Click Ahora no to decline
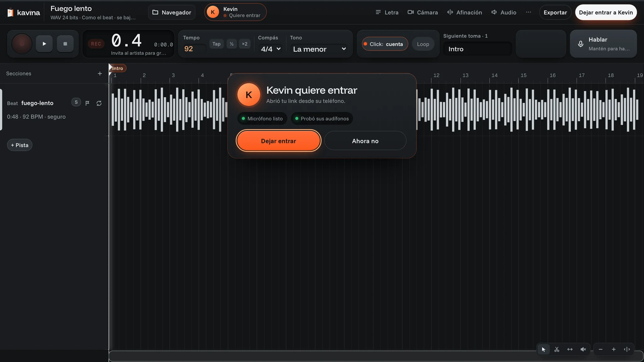The image size is (644, 362). coord(365,141)
